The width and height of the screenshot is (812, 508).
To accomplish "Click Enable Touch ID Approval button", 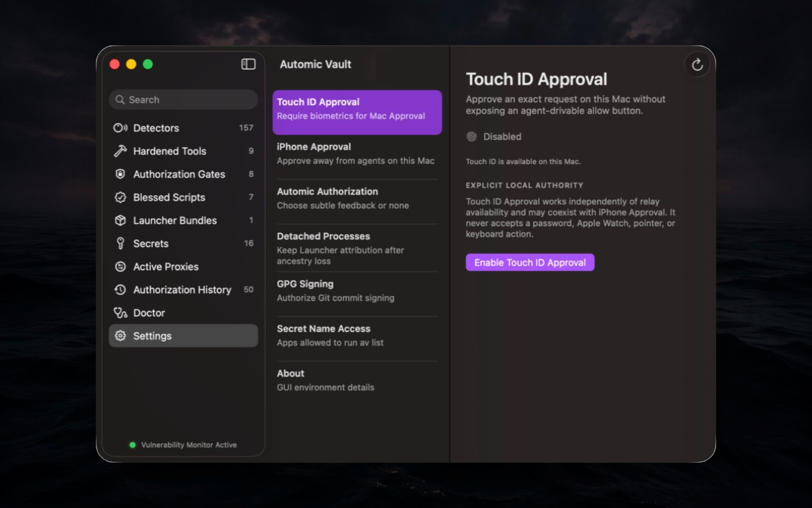I will point(530,262).
